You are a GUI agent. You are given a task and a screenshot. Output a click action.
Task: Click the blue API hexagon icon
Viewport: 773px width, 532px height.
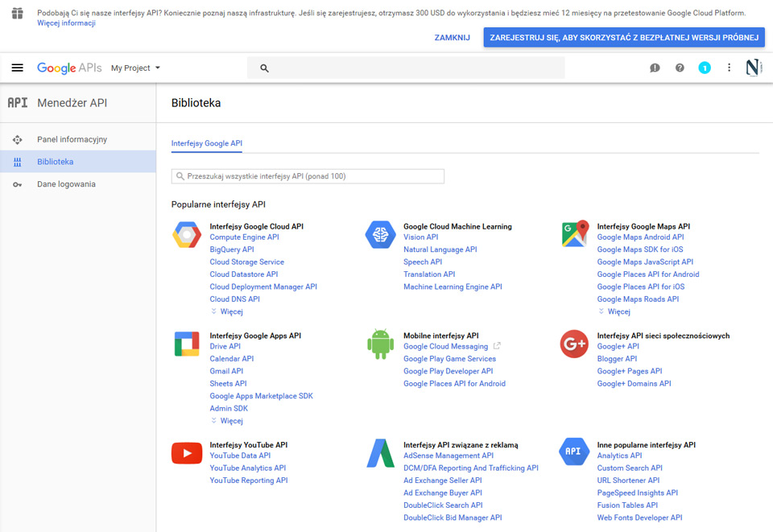tap(574, 452)
